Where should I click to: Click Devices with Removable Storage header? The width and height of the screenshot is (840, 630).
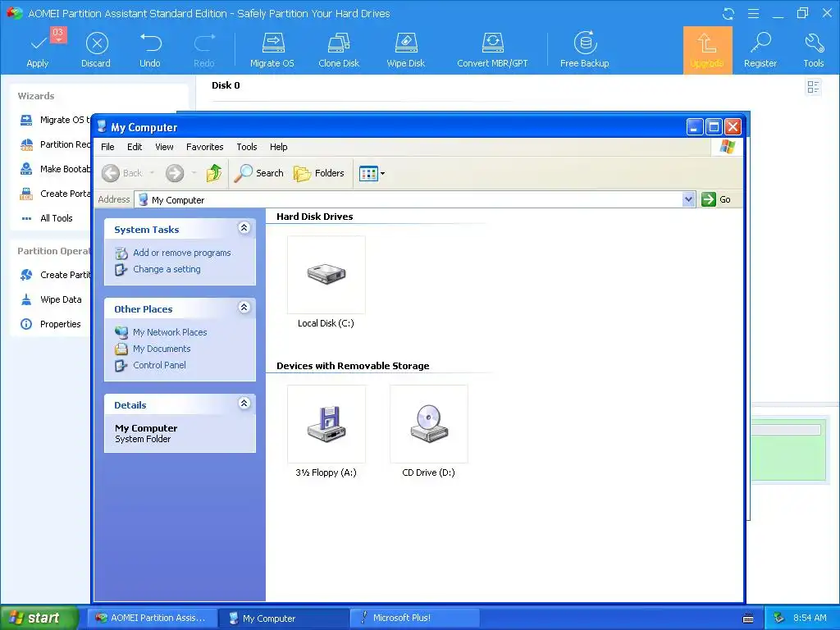coord(353,366)
